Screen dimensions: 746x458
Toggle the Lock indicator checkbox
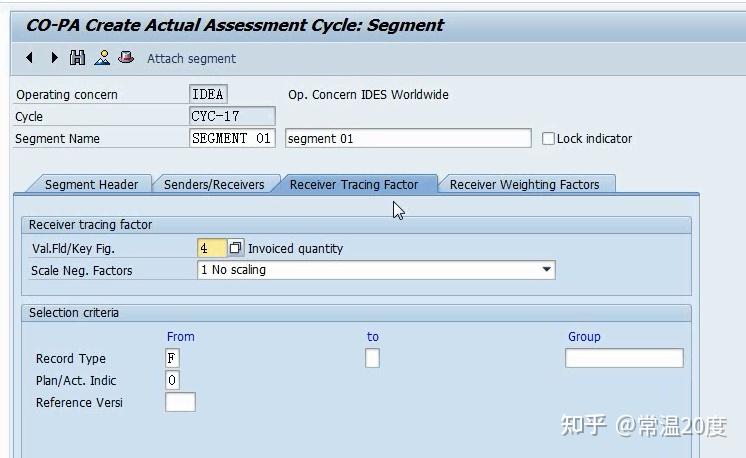pyautogui.click(x=548, y=139)
